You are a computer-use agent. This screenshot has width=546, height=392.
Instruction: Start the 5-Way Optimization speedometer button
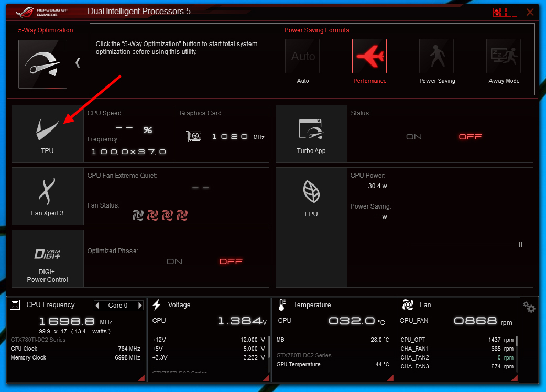[42, 64]
